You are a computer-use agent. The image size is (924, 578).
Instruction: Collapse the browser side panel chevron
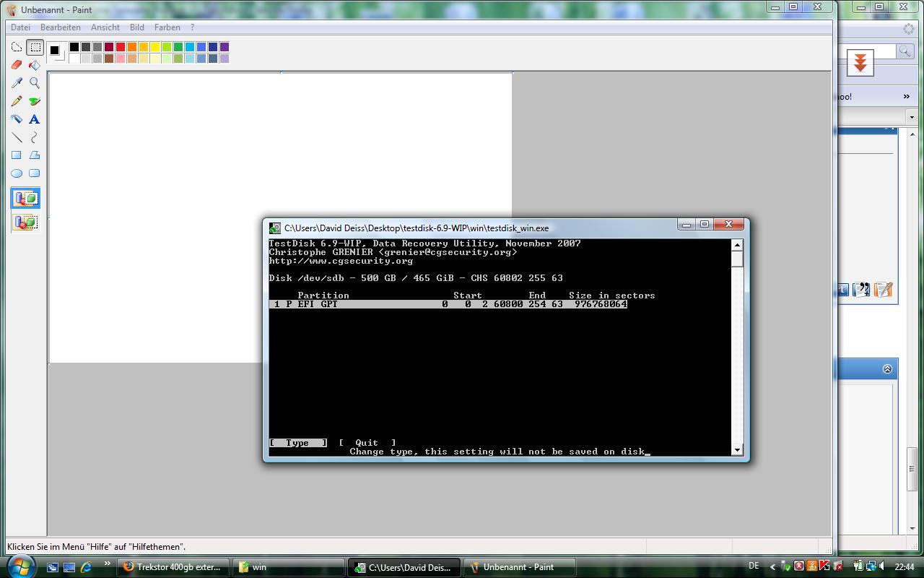pyautogui.click(x=887, y=368)
